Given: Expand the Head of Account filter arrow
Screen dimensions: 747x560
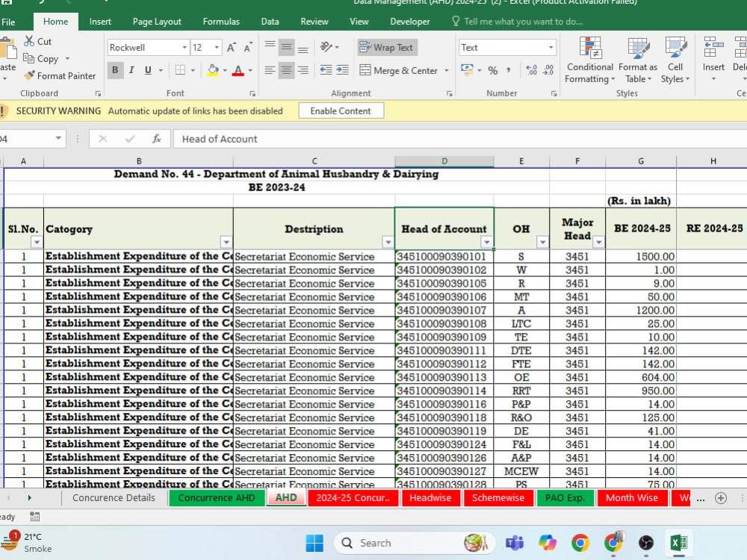Looking at the screenshot, I should click(x=486, y=242).
